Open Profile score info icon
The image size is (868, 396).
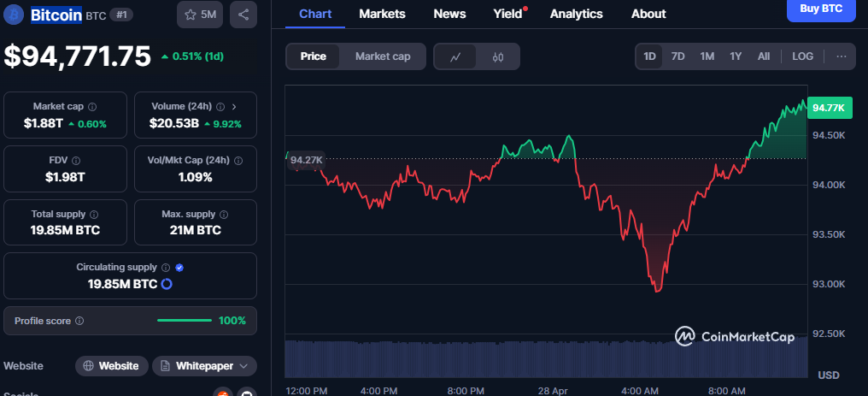79,321
